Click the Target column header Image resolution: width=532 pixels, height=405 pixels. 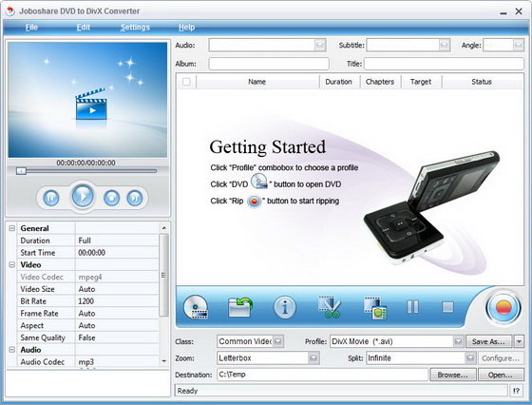pos(421,82)
